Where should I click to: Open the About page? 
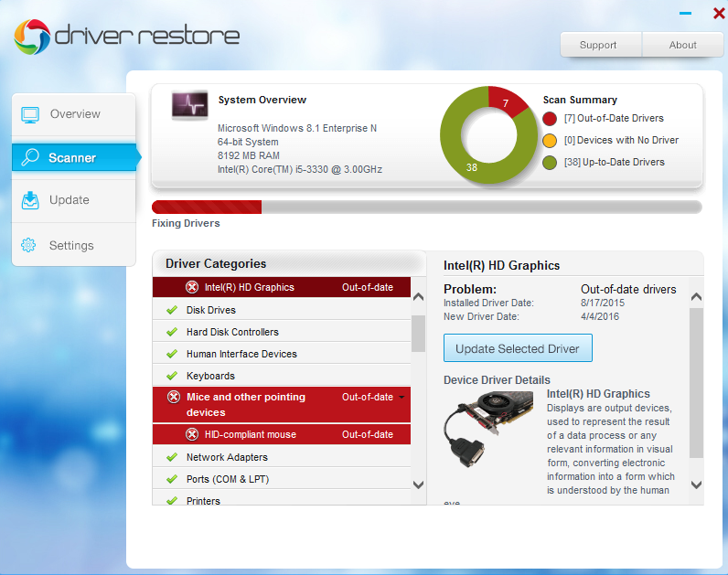coord(682,45)
